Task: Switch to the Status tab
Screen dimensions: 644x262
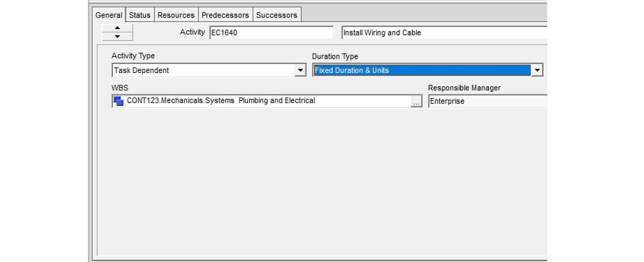Action: [140, 15]
